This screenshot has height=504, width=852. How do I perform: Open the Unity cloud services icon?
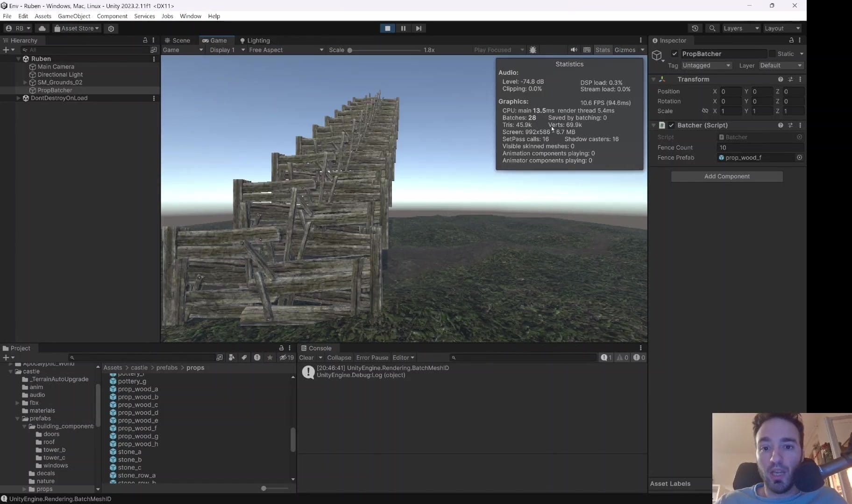(x=42, y=28)
